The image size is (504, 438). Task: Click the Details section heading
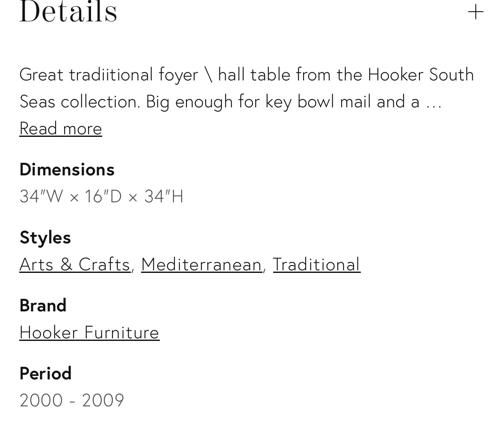tap(68, 12)
